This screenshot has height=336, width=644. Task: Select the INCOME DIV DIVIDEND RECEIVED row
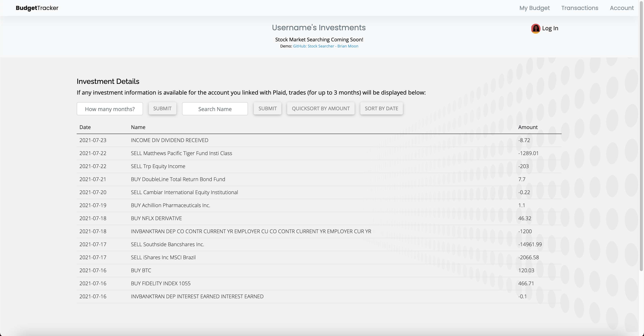[169, 140]
